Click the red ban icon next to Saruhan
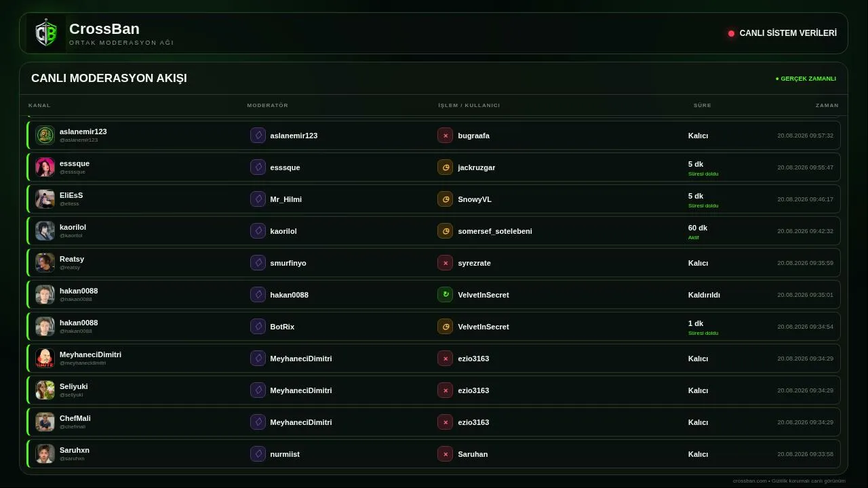The width and height of the screenshot is (868, 488). tap(445, 454)
